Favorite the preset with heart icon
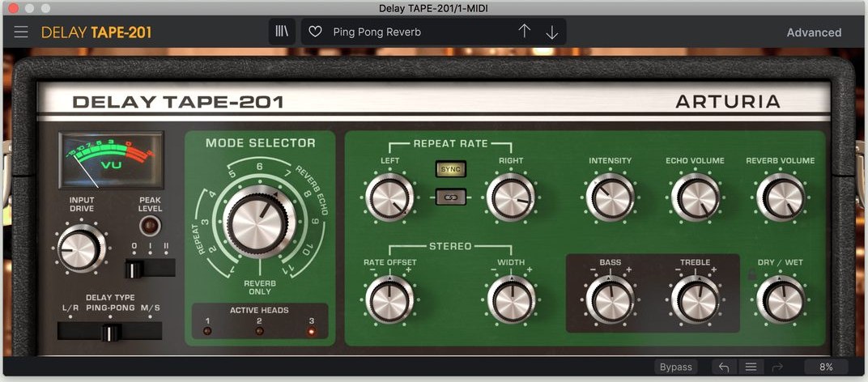The image size is (868, 382). [x=315, y=32]
